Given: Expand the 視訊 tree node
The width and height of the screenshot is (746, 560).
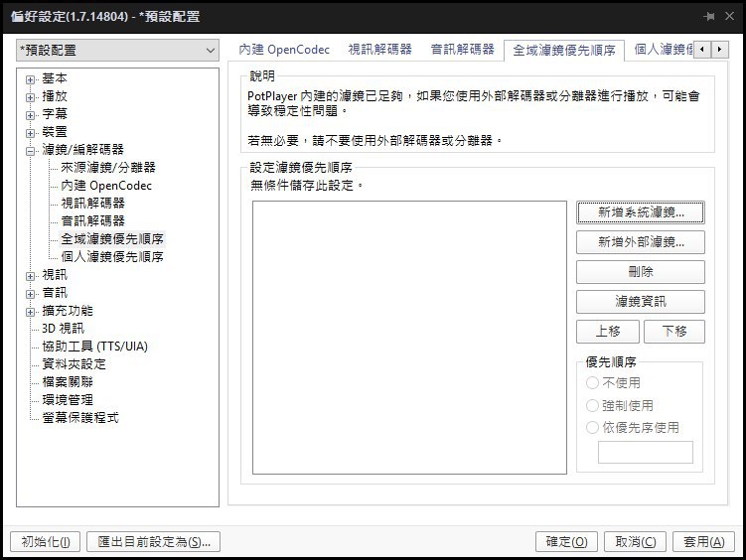Looking at the screenshot, I should click(30, 276).
